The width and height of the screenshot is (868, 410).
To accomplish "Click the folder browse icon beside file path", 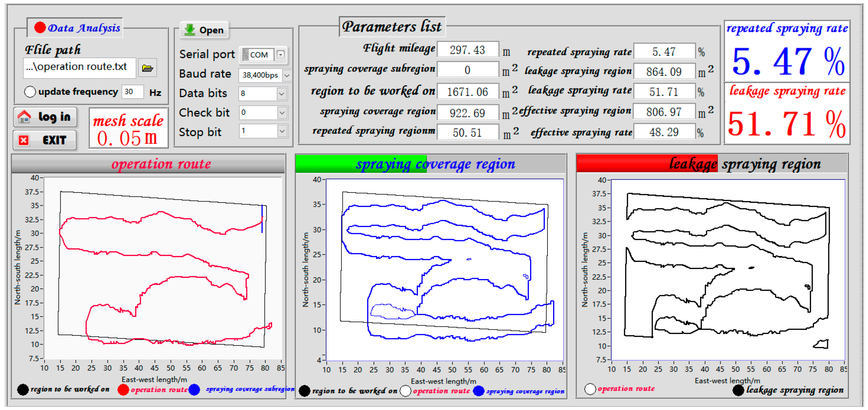I will click(147, 68).
